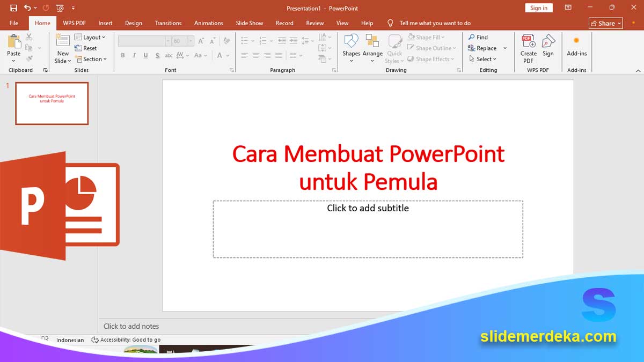Toggle Italic formatting
Viewport: 644px width, 362px height.
coord(134,55)
